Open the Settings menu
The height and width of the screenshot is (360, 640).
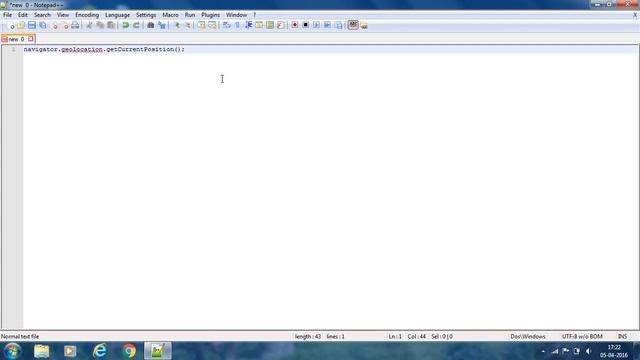[x=146, y=15]
